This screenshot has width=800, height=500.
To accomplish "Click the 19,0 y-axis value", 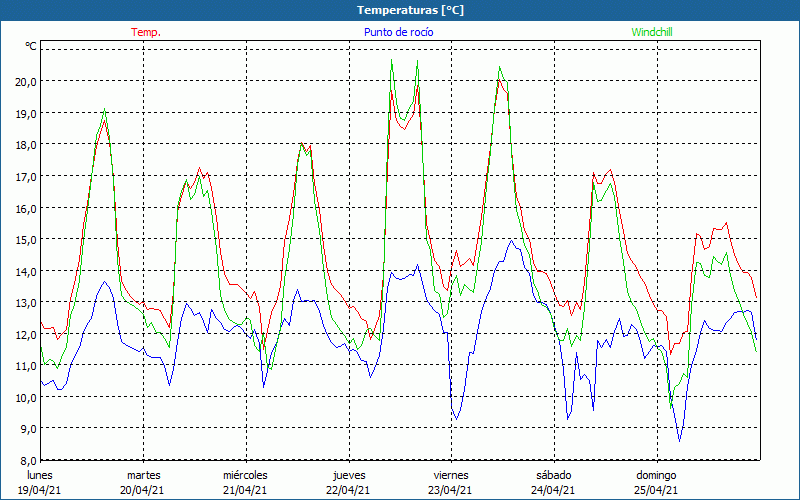I will tap(26, 113).
